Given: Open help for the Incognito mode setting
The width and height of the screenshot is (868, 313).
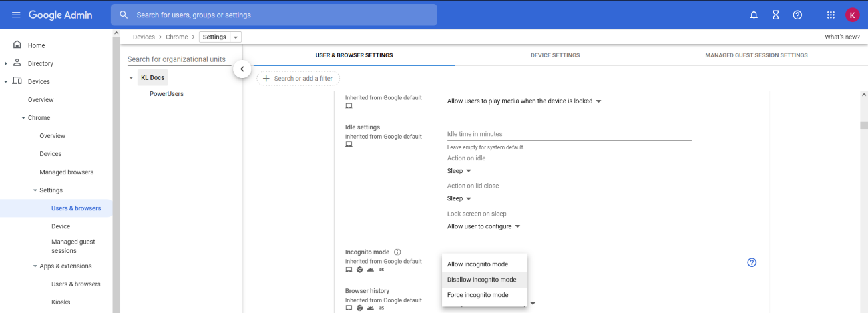Looking at the screenshot, I should click(752, 262).
